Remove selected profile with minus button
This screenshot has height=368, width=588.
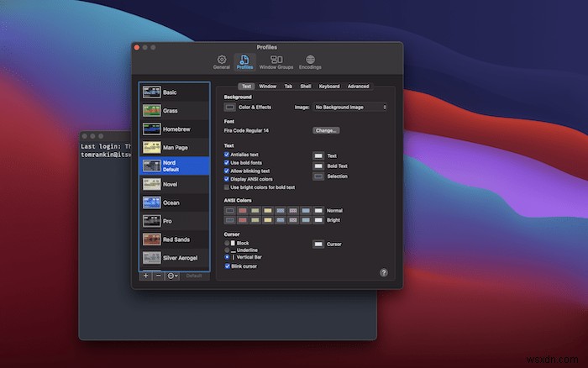159,276
